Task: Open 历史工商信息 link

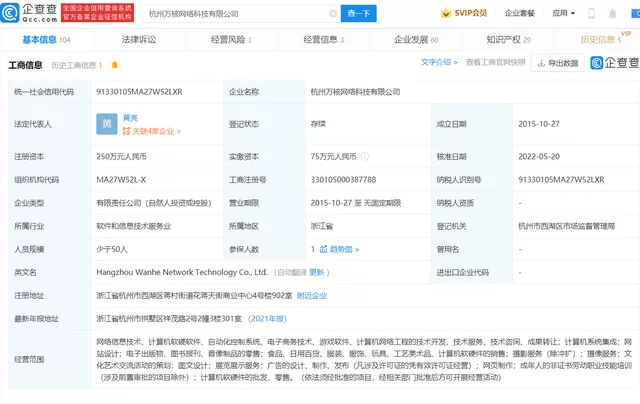Action: (x=76, y=65)
